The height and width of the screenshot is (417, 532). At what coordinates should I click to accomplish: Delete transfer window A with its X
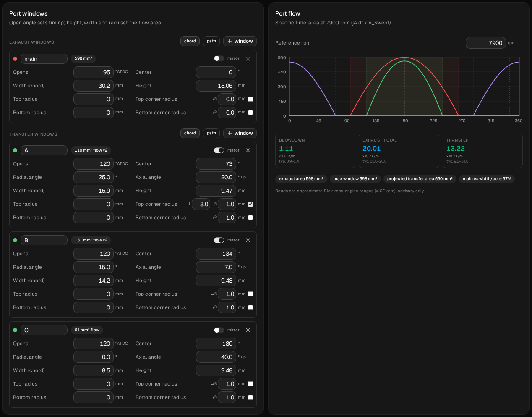(248, 150)
